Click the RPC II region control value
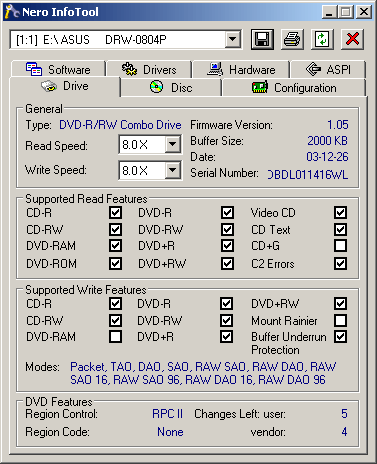This screenshot has height=464, width=377. [168, 414]
